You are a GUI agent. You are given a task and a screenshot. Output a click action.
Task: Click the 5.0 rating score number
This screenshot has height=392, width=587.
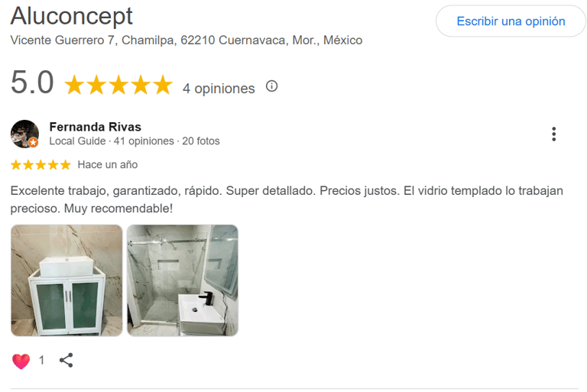tap(32, 83)
